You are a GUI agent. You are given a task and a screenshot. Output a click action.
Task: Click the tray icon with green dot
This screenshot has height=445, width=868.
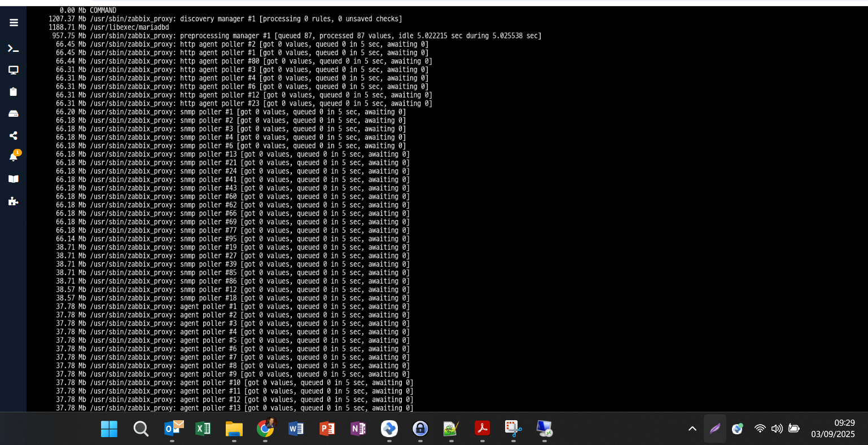[x=737, y=429]
